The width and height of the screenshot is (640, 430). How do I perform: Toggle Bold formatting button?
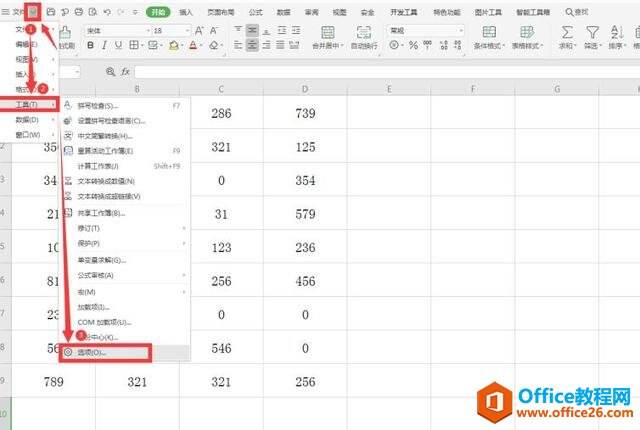[89, 46]
